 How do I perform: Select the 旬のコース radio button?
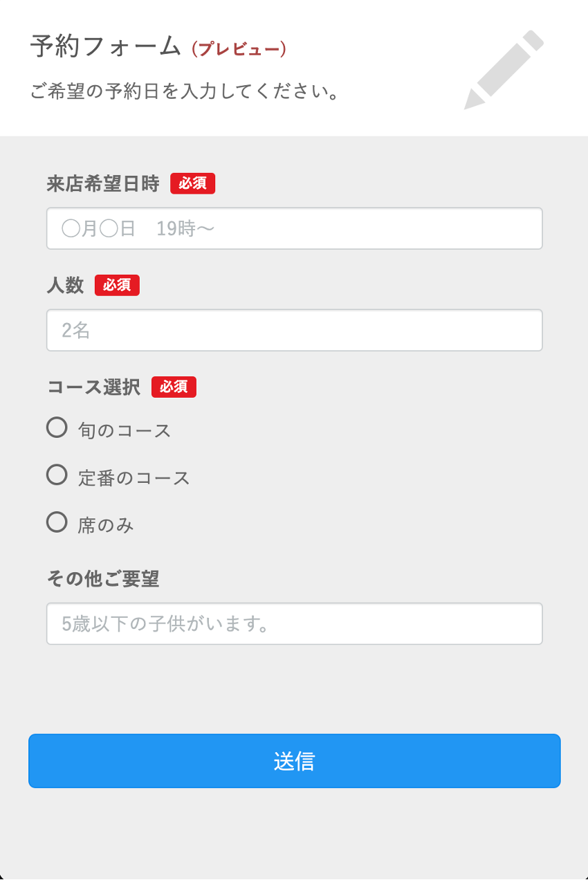57,428
